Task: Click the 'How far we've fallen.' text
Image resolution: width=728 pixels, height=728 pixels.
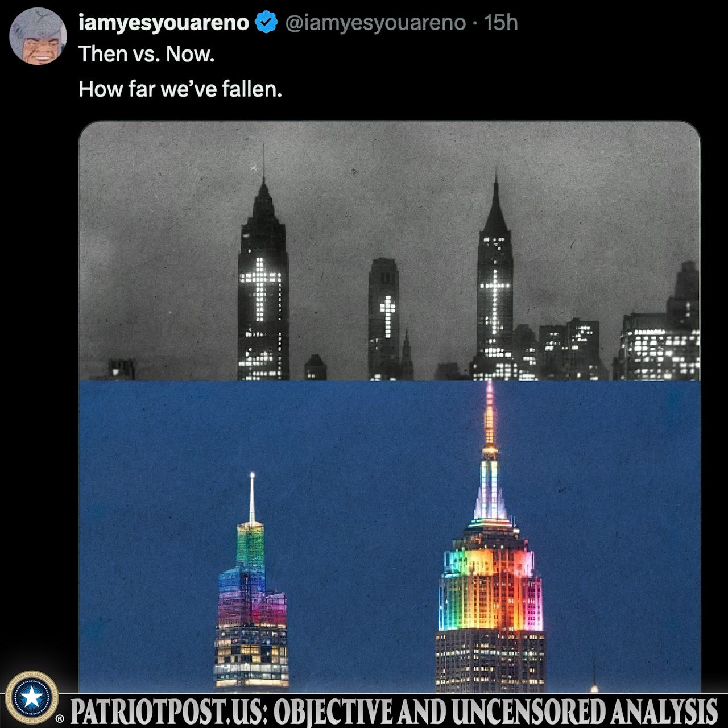Action: coord(180,89)
